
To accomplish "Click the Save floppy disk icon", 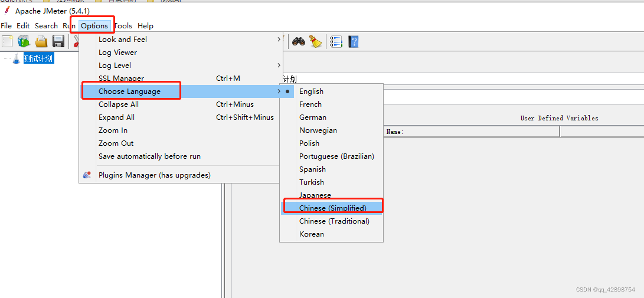I will point(58,41).
